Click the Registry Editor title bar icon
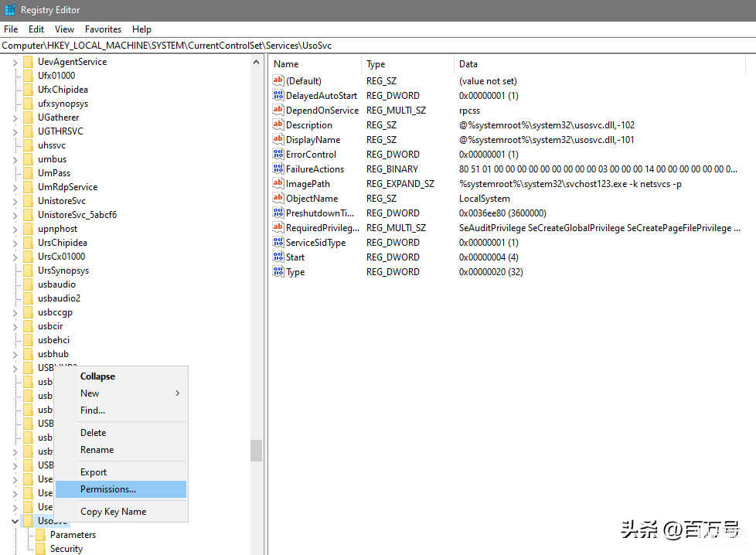The height and width of the screenshot is (555, 756). [x=10, y=10]
